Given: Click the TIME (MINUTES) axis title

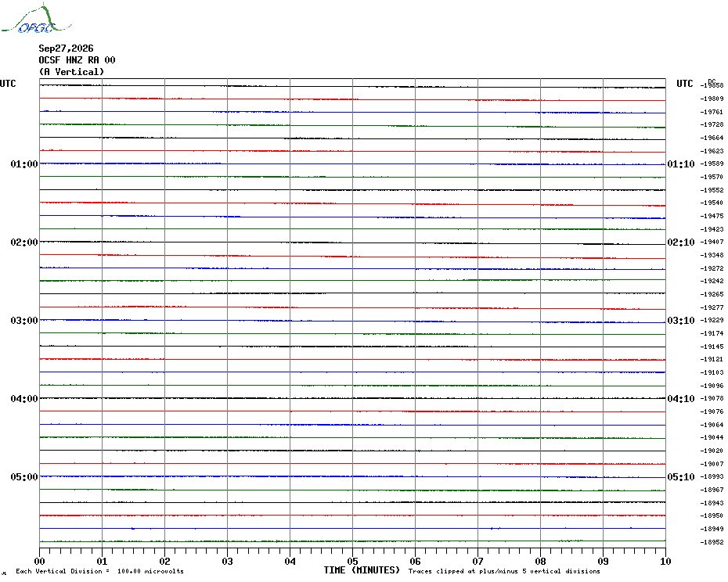Looking at the screenshot, I should 362,570.
